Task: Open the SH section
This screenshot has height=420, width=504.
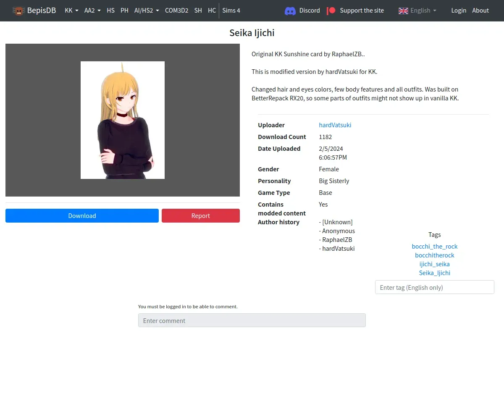Action: (x=198, y=10)
